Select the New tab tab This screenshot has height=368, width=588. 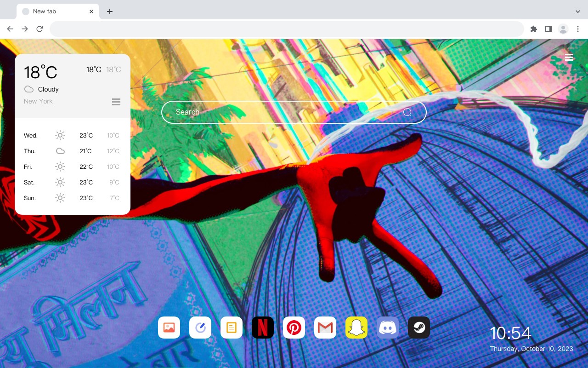(58, 11)
